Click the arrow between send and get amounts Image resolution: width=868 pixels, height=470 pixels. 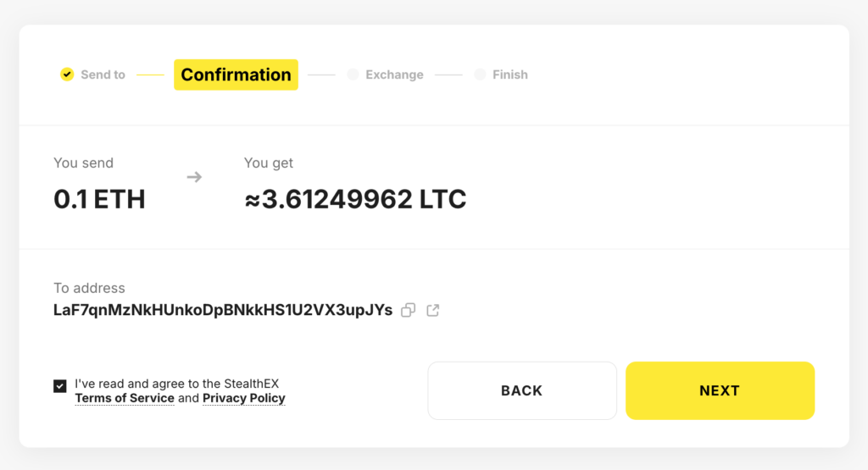[194, 177]
